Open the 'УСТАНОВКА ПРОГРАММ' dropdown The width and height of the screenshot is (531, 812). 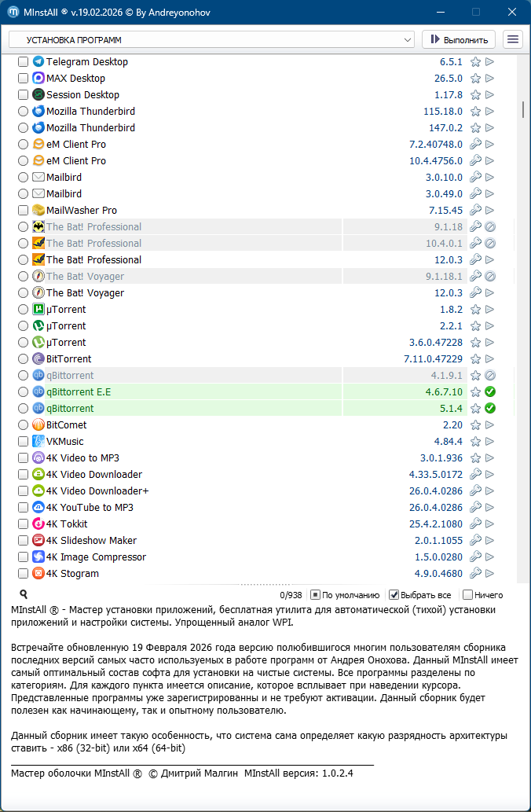pos(211,39)
